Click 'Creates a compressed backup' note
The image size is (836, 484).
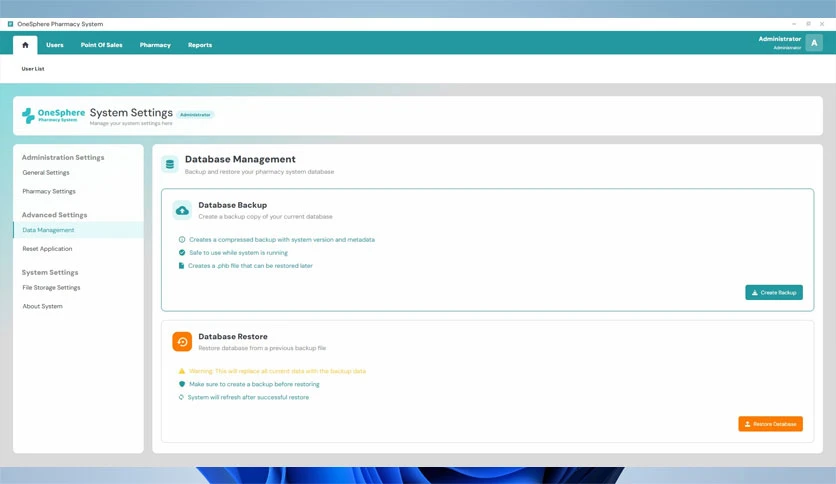click(282, 240)
